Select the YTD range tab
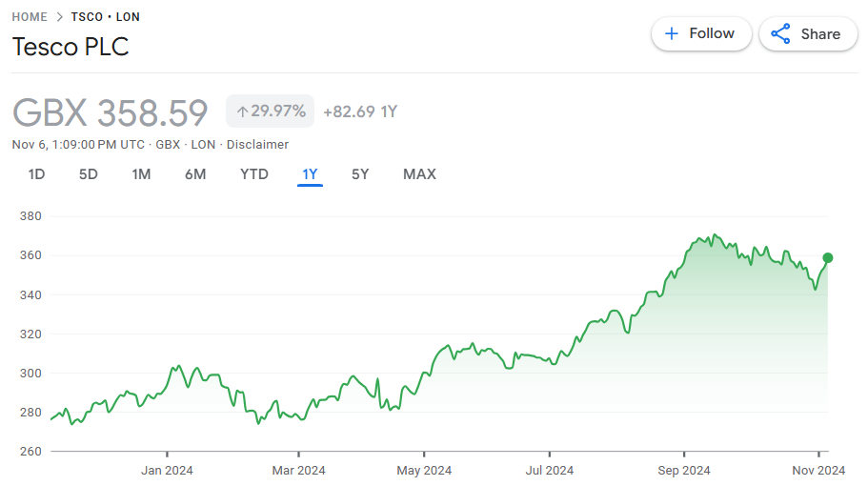This screenshot has width=868, height=486. pyautogui.click(x=253, y=174)
